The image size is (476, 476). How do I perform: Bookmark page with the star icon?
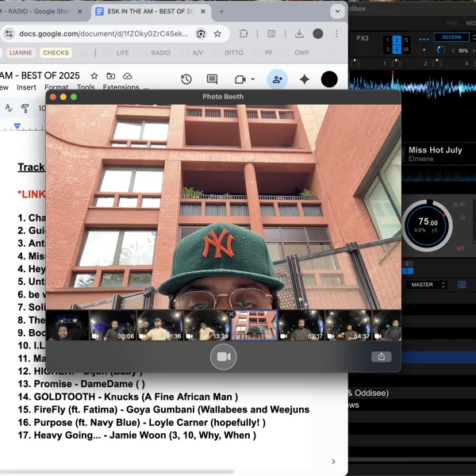tap(217, 34)
